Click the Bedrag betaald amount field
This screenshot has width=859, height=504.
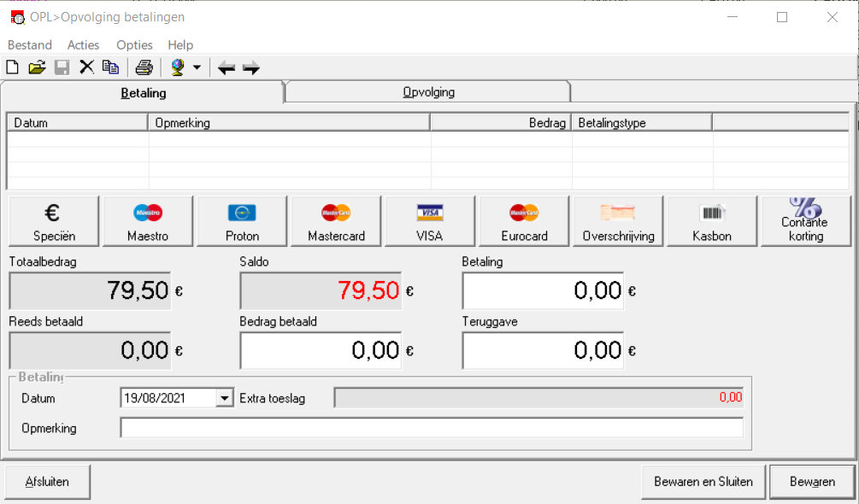(x=321, y=350)
